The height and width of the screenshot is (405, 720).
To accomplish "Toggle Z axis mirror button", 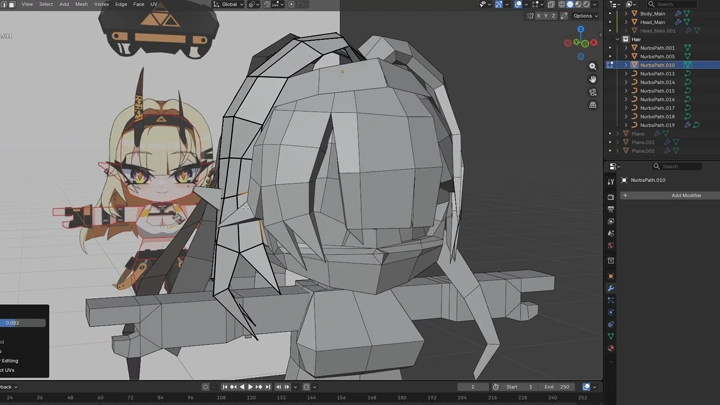I will [553, 16].
